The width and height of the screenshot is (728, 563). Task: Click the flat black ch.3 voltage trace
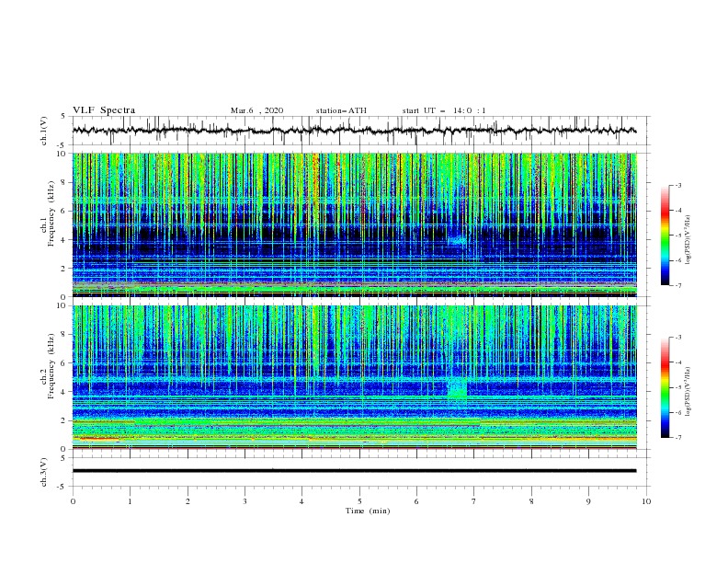tap(354, 471)
